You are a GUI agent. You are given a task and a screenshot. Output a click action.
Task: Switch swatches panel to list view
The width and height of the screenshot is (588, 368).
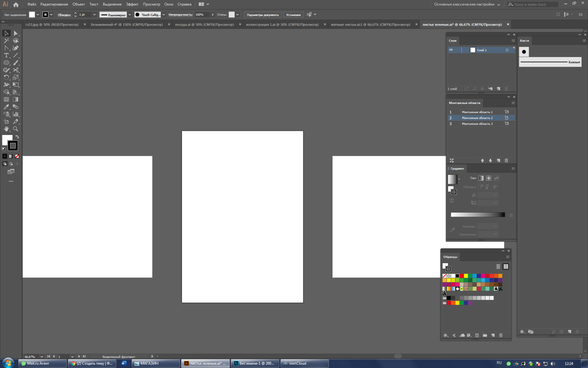tap(498, 266)
